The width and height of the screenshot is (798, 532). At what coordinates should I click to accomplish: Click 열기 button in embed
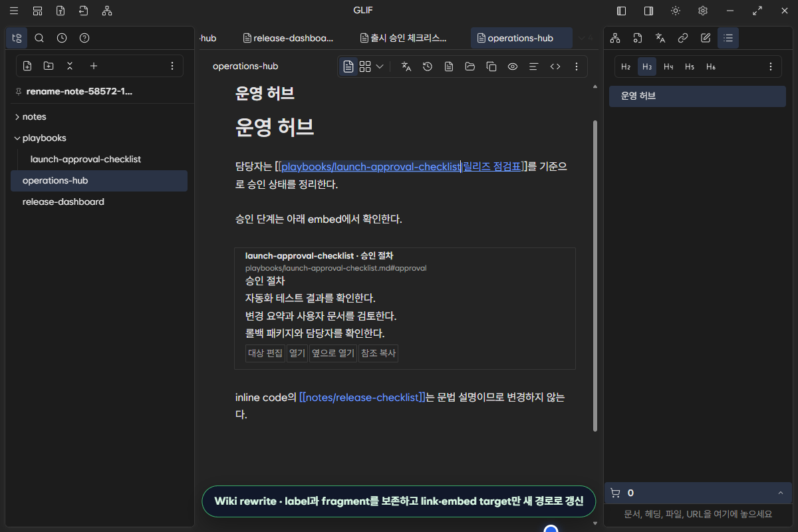point(297,353)
